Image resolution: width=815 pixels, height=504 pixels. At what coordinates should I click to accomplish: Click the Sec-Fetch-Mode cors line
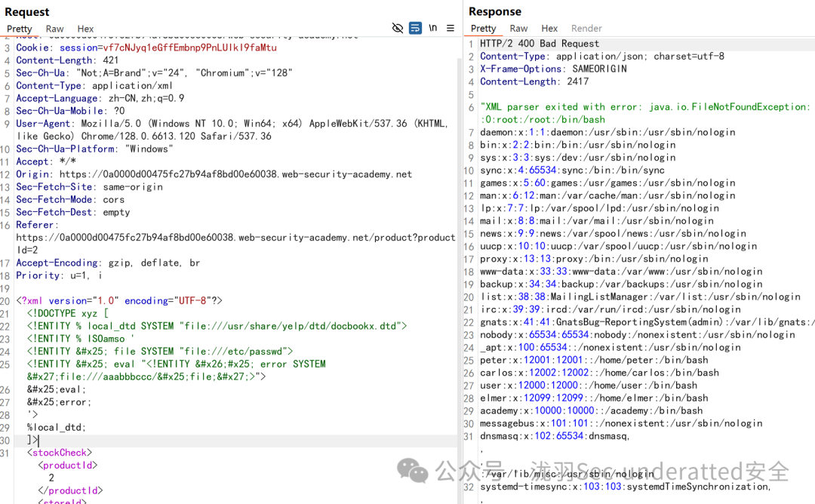tap(70, 199)
